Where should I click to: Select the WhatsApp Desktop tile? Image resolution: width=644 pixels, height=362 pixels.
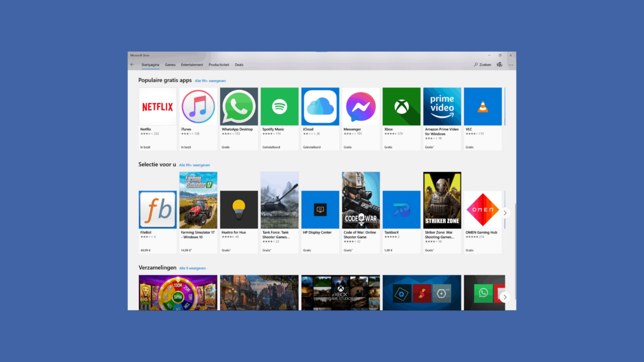point(238,107)
